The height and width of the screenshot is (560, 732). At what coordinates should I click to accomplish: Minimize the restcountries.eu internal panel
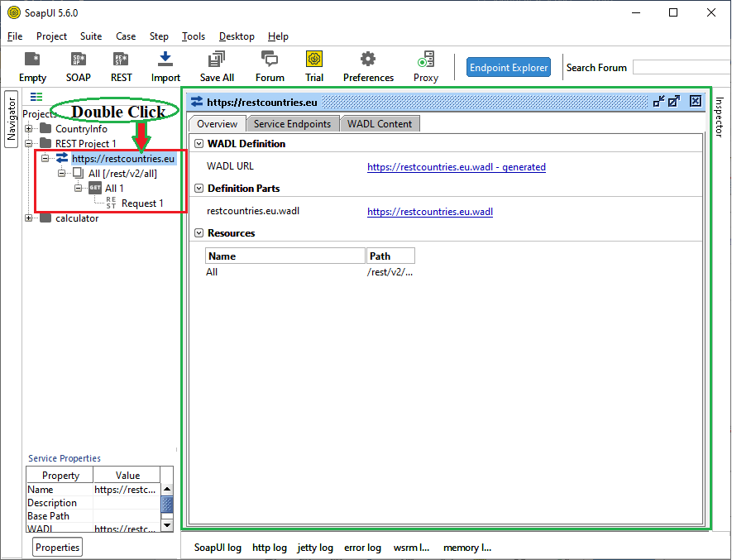[658, 102]
